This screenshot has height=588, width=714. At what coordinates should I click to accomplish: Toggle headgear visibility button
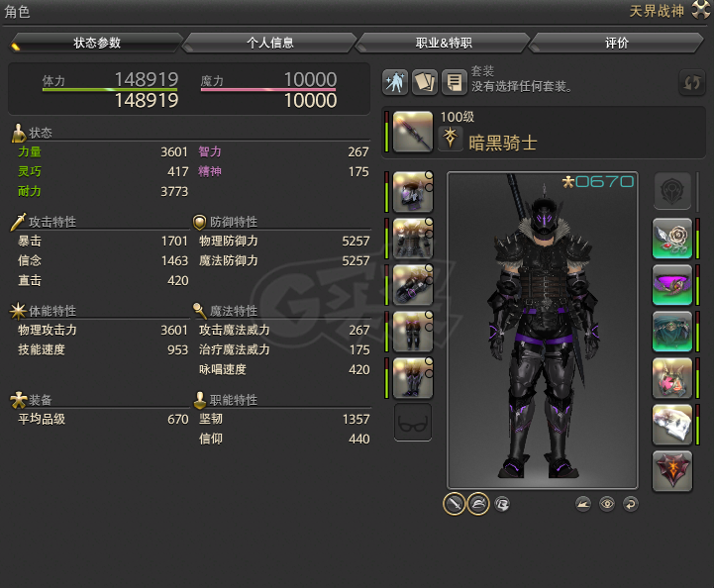point(478,504)
